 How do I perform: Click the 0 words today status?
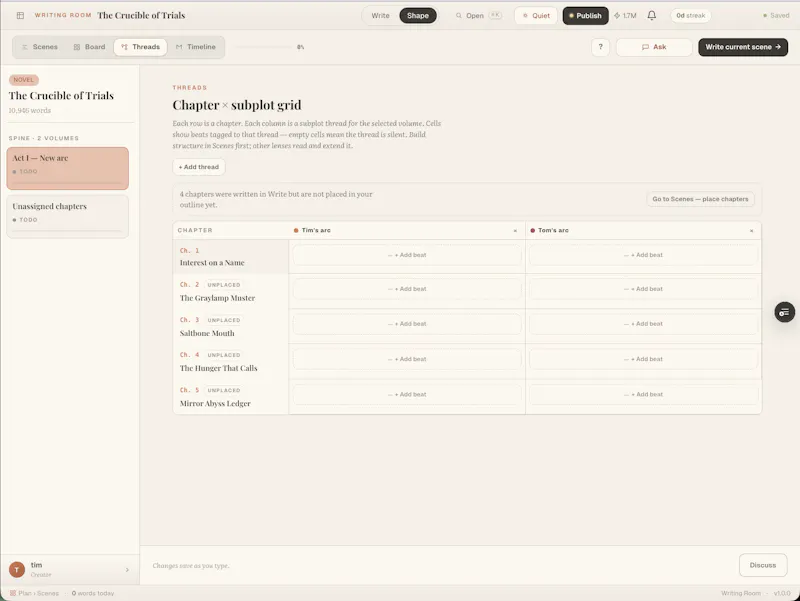[93, 593]
